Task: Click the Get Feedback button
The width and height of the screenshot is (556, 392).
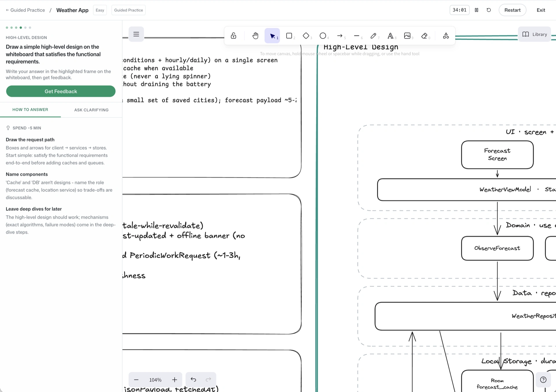Action: 61,91
